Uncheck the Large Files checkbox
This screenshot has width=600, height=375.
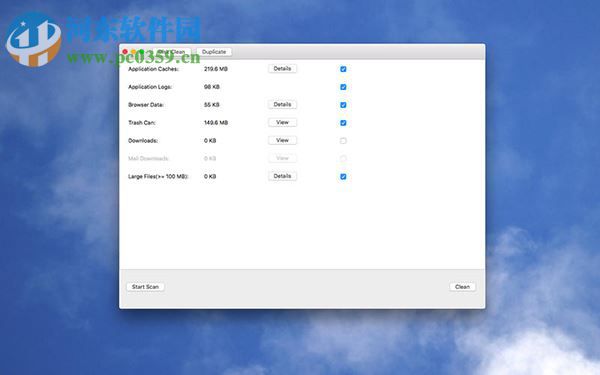pyautogui.click(x=343, y=176)
